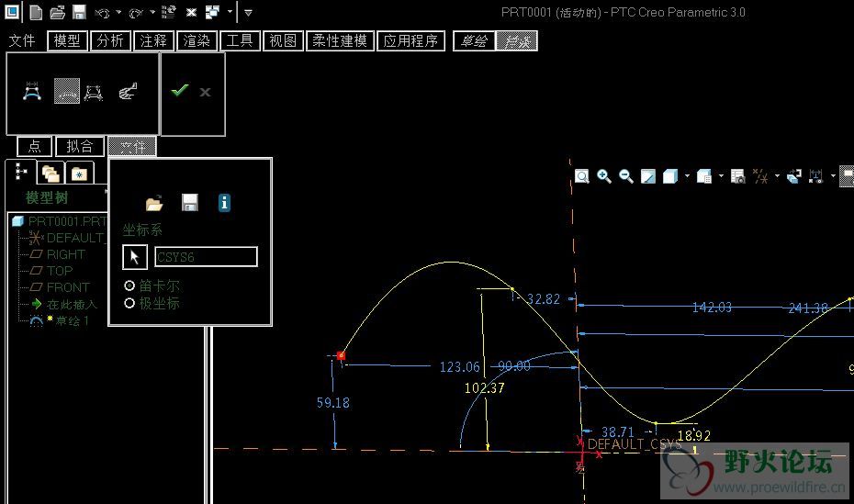Accept spline edits with green checkmark
The image size is (854, 504).
tap(180, 90)
